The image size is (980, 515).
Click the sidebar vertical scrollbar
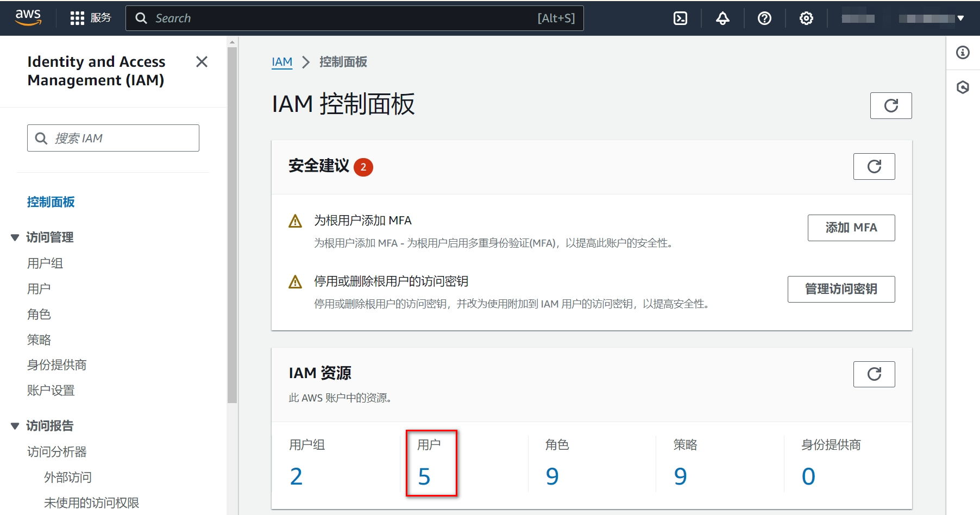(x=233, y=225)
